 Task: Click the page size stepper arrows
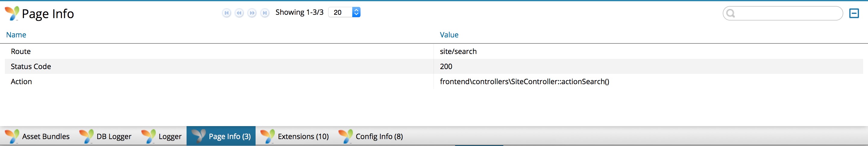(x=356, y=12)
